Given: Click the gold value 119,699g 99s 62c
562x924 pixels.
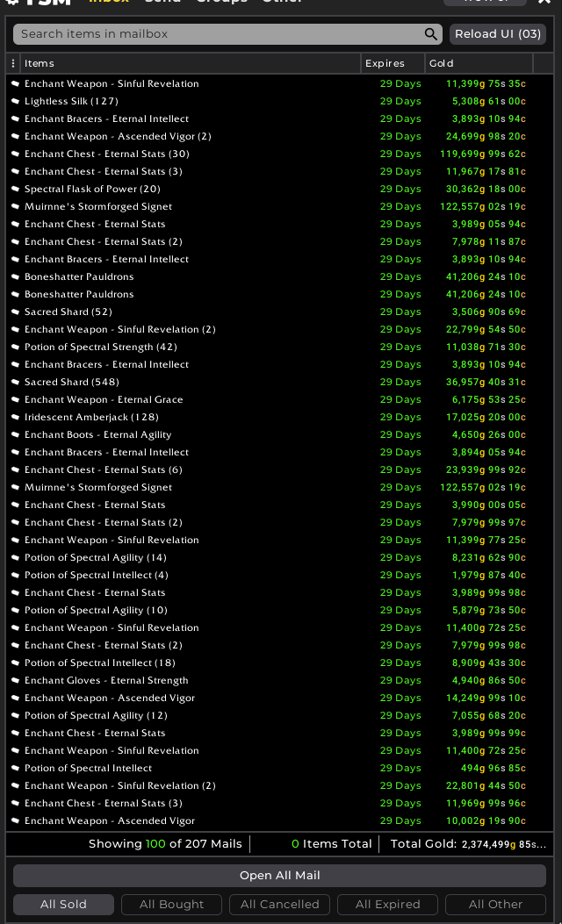Looking at the screenshot, I should [483, 154].
